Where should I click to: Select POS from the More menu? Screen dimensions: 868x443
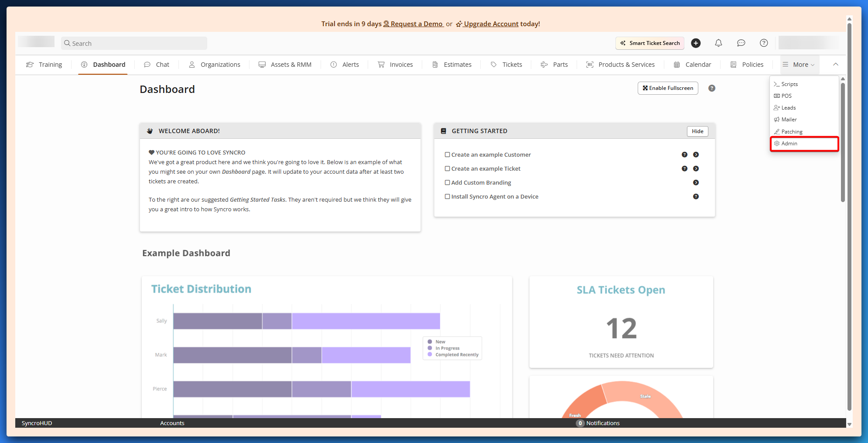pos(804,96)
